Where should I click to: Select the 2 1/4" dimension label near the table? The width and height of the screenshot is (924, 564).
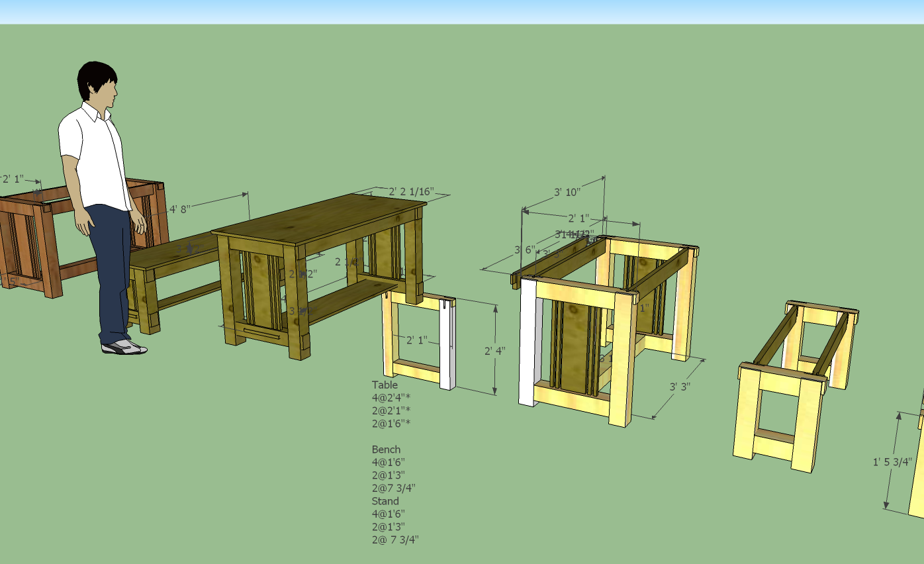tap(347, 262)
